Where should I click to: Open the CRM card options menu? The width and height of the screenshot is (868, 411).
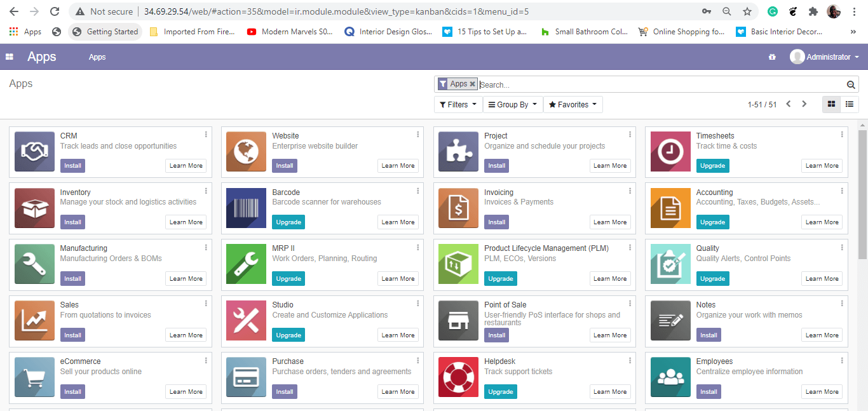click(x=206, y=135)
